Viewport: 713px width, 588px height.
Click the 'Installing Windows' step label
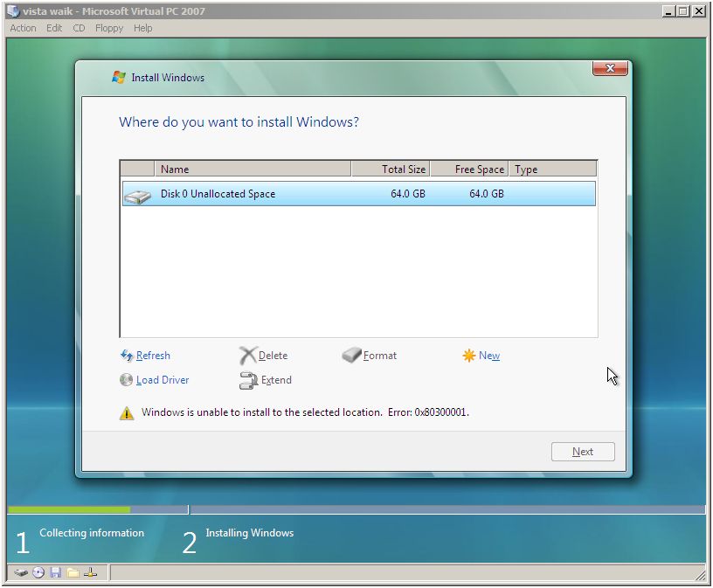pos(250,532)
